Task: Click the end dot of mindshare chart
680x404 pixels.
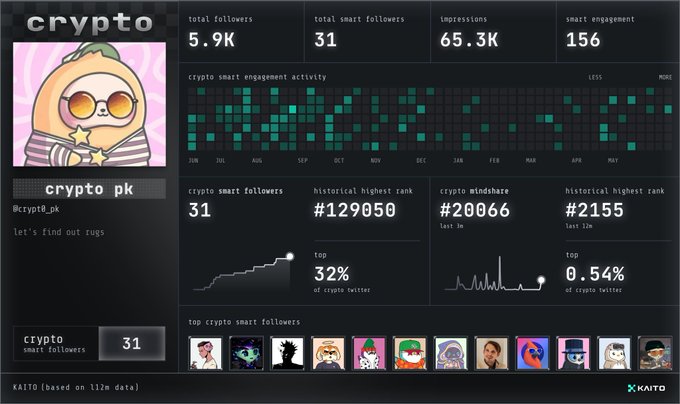Action: coord(541,280)
